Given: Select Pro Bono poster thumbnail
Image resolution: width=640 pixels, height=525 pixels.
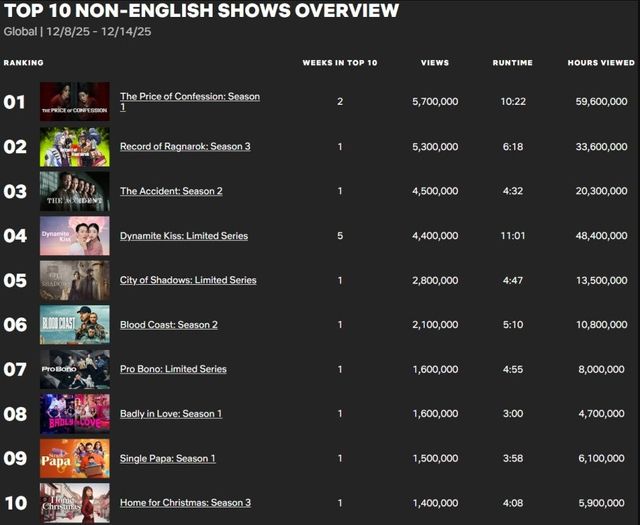Looking at the screenshot, I should 75,369.
